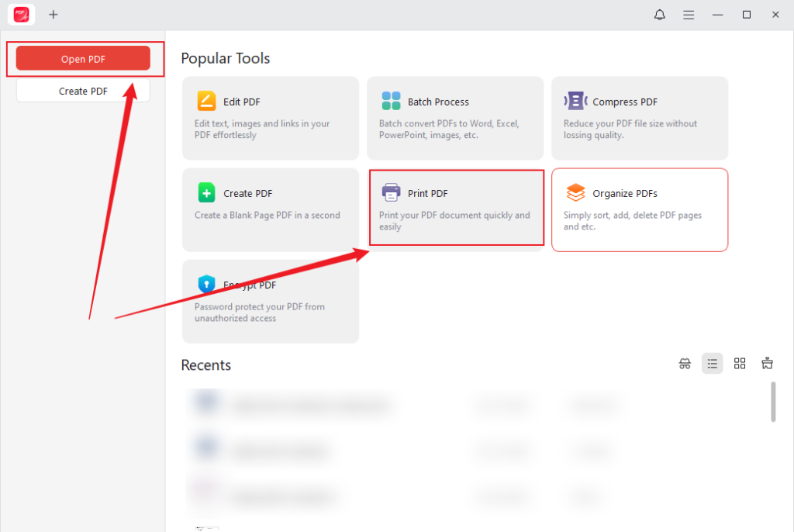Open the notifications bell
Screen dimensions: 794x532
tap(660, 15)
